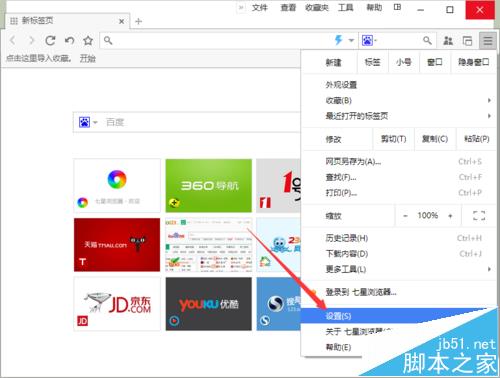Image resolution: width=500 pixels, height=378 pixels.
Task: Click the fullscreen icon in zoom row
Action: point(479,216)
